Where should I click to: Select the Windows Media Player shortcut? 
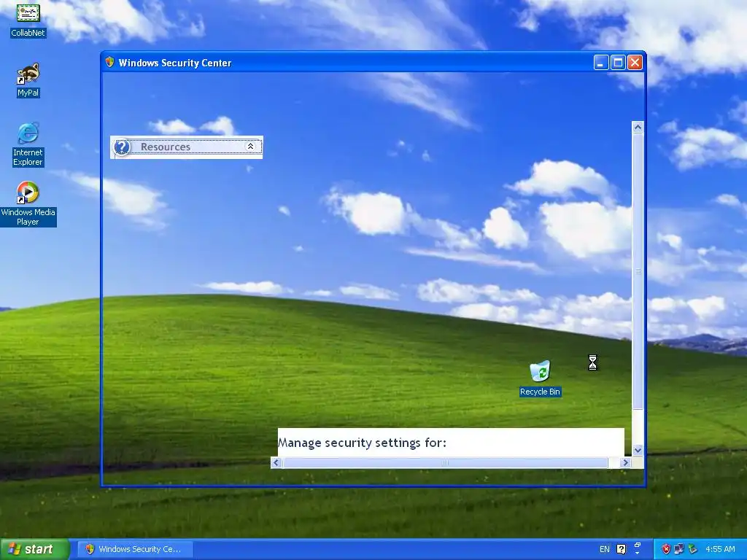click(28, 203)
